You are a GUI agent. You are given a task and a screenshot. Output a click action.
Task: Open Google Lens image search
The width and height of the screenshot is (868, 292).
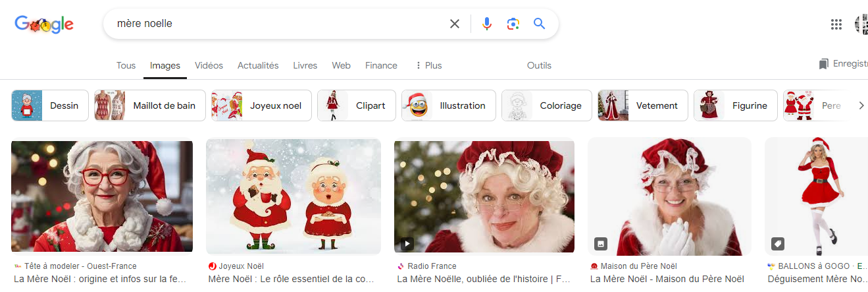point(513,24)
